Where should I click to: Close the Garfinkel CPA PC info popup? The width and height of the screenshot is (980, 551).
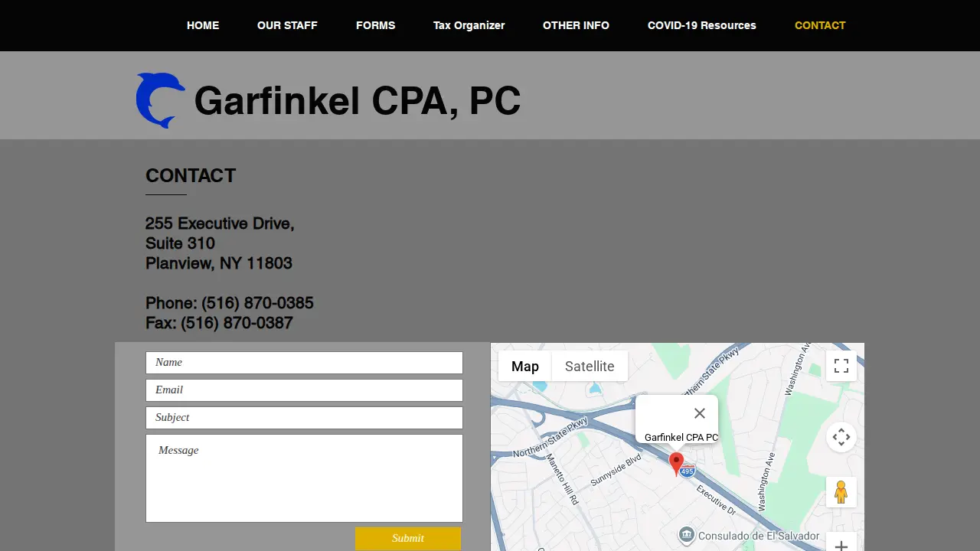[x=699, y=413]
